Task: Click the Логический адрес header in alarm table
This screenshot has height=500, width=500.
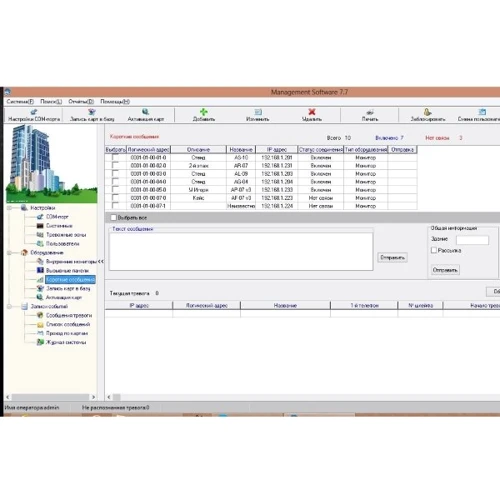Action: pos(207,305)
